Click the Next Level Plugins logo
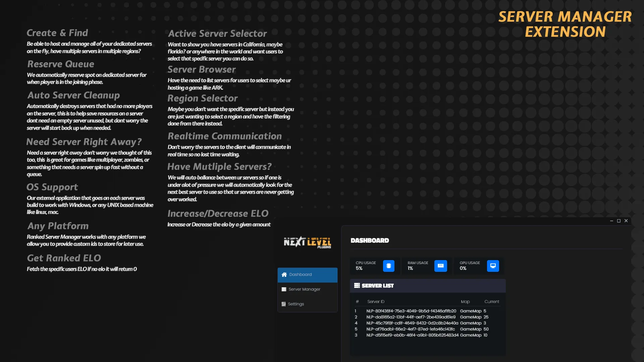 [307, 242]
